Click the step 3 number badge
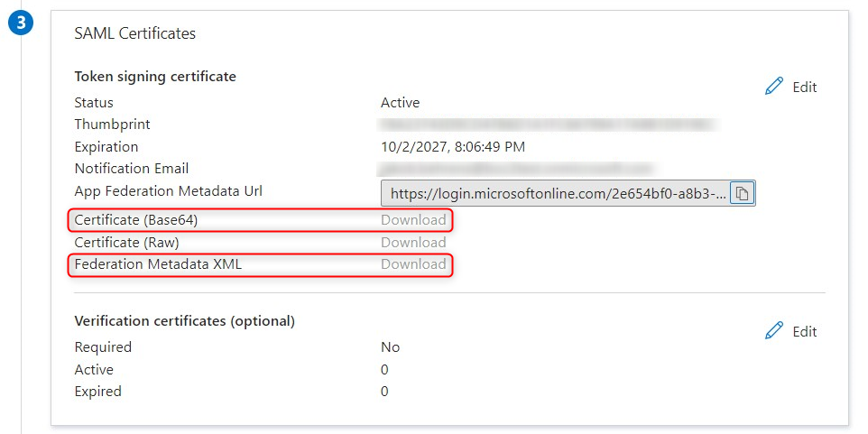Image resolution: width=868 pixels, height=434 pixels. [20, 24]
